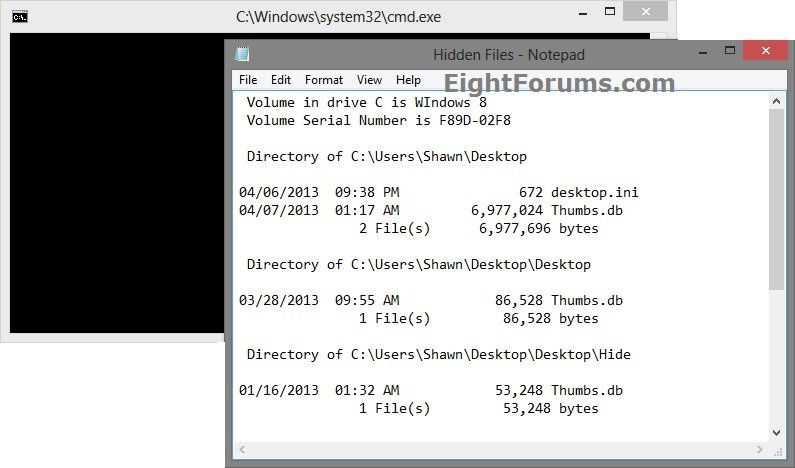Open the File menu in Notepad
The height and width of the screenshot is (468, 795).
(248, 80)
